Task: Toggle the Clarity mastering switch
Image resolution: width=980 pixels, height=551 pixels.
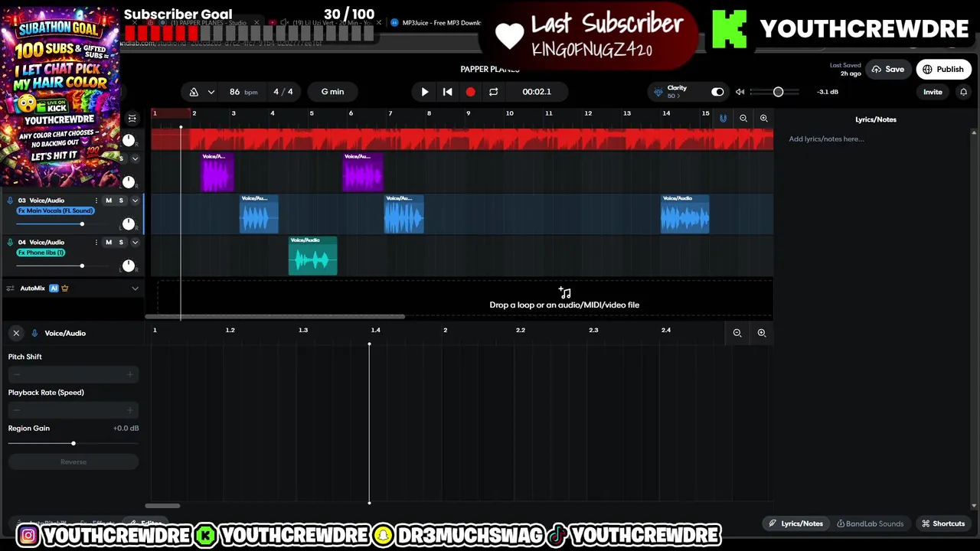Action: tap(717, 92)
